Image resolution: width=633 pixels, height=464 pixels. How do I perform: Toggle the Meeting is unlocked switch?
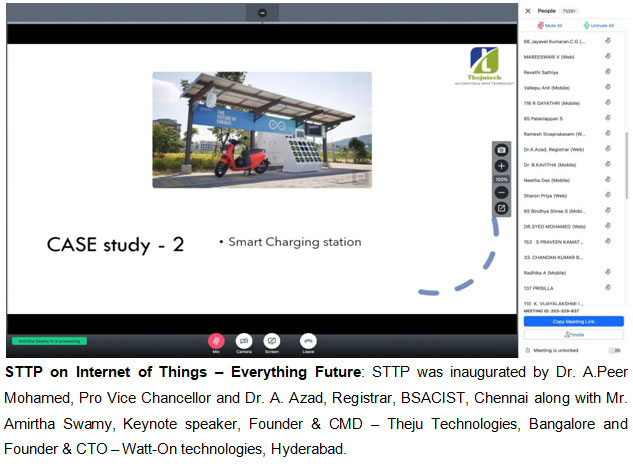point(614,350)
